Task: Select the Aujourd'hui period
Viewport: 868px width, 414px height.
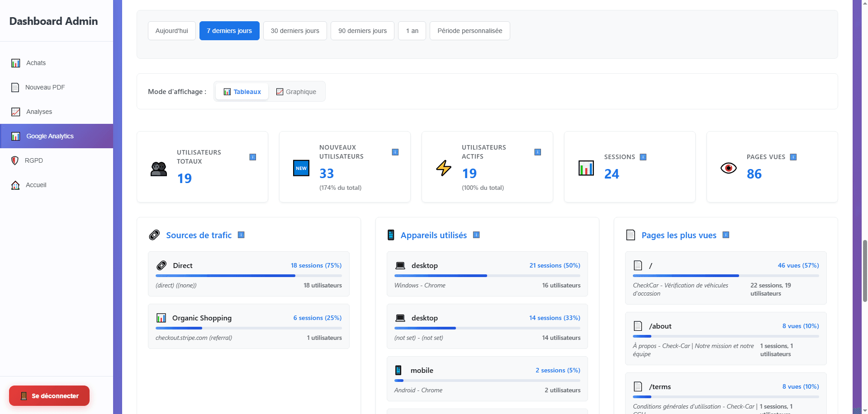Action: click(x=172, y=31)
